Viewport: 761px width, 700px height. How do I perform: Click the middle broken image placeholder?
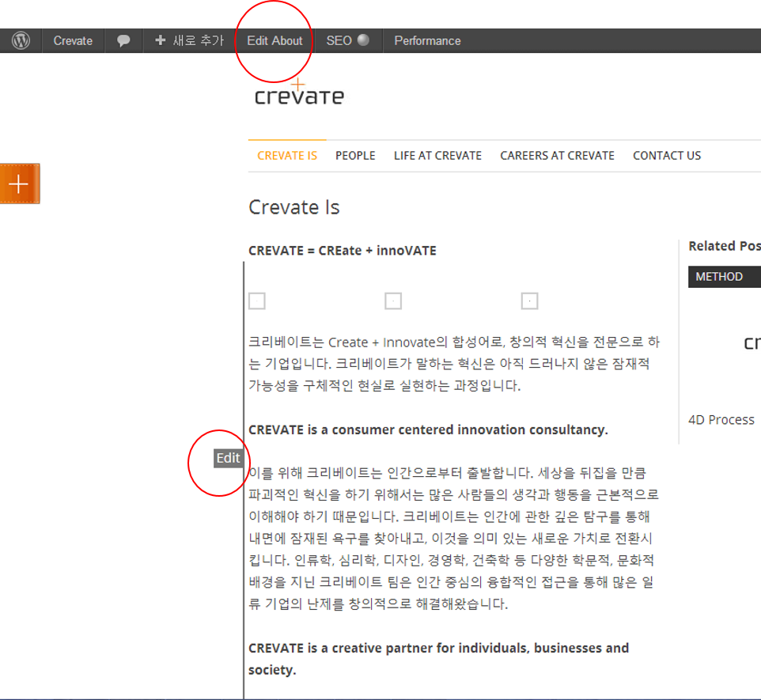pos(393,301)
